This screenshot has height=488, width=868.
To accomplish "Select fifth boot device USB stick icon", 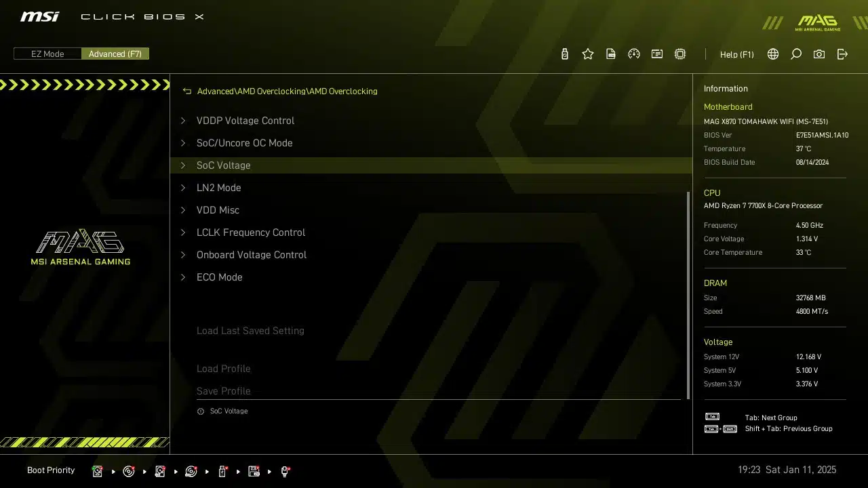I will [x=222, y=471].
